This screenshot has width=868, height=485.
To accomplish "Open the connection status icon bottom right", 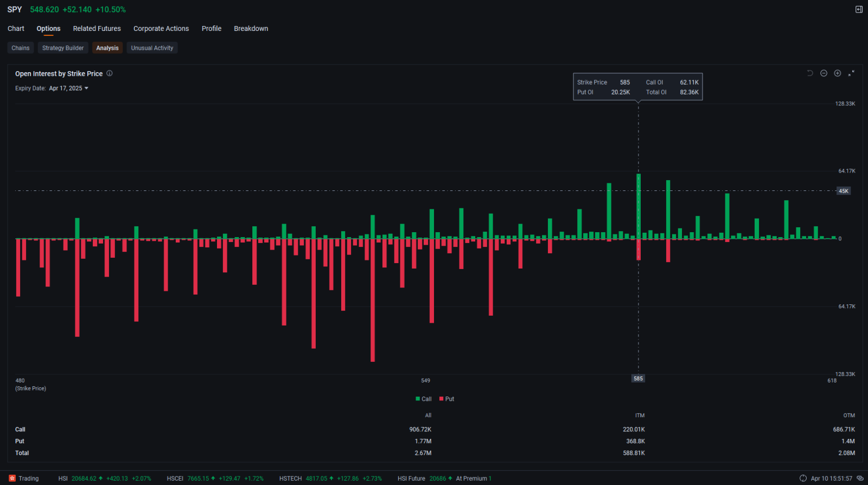I will (860, 478).
